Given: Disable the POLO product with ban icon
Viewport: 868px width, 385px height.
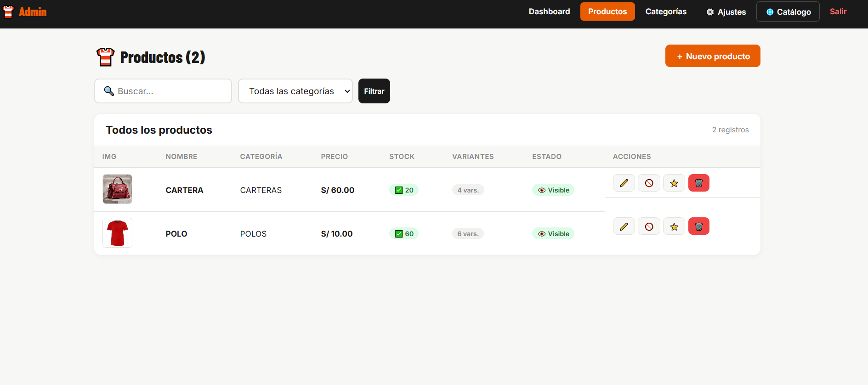Looking at the screenshot, I should coord(649,226).
